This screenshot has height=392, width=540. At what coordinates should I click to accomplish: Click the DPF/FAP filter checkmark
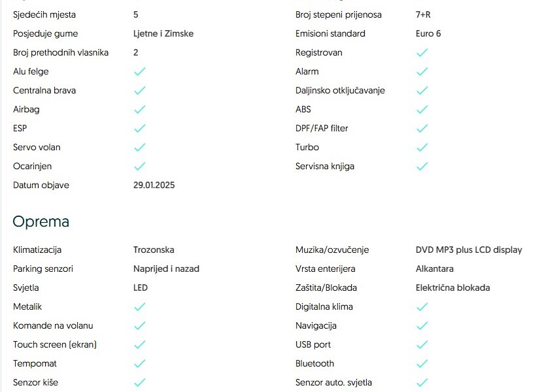(x=422, y=128)
